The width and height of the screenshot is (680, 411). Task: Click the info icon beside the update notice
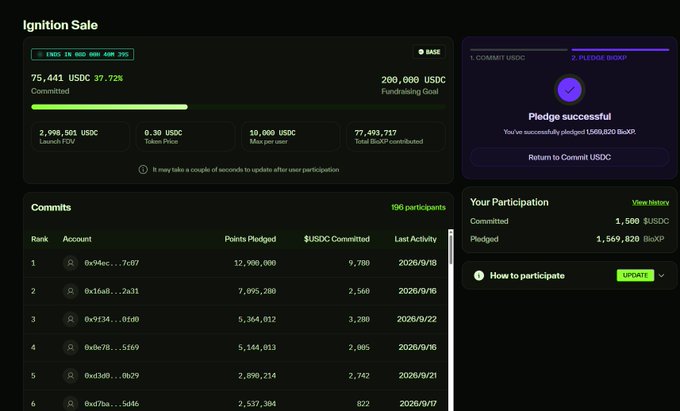(x=143, y=170)
